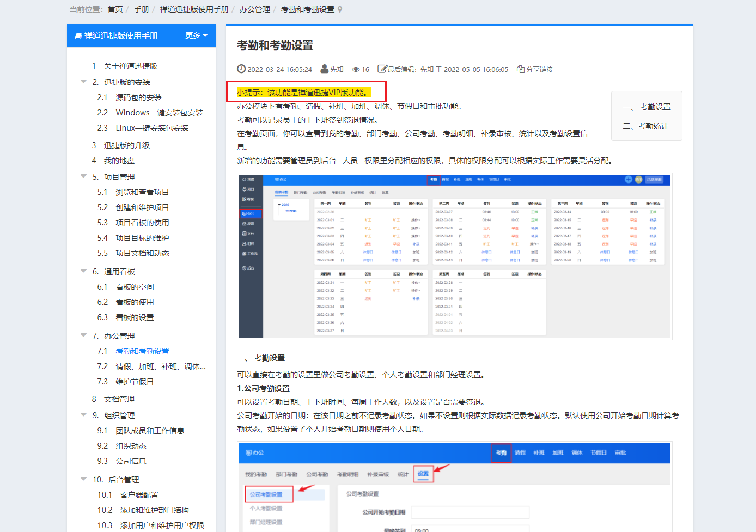Click the clock icon next to publish date

point(241,69)
